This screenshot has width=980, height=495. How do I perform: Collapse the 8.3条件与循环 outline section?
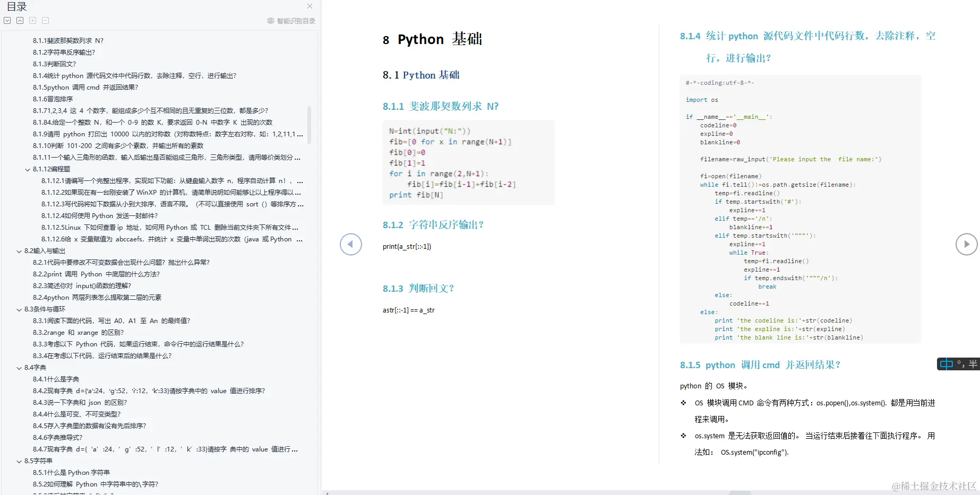tap(19, 309)
